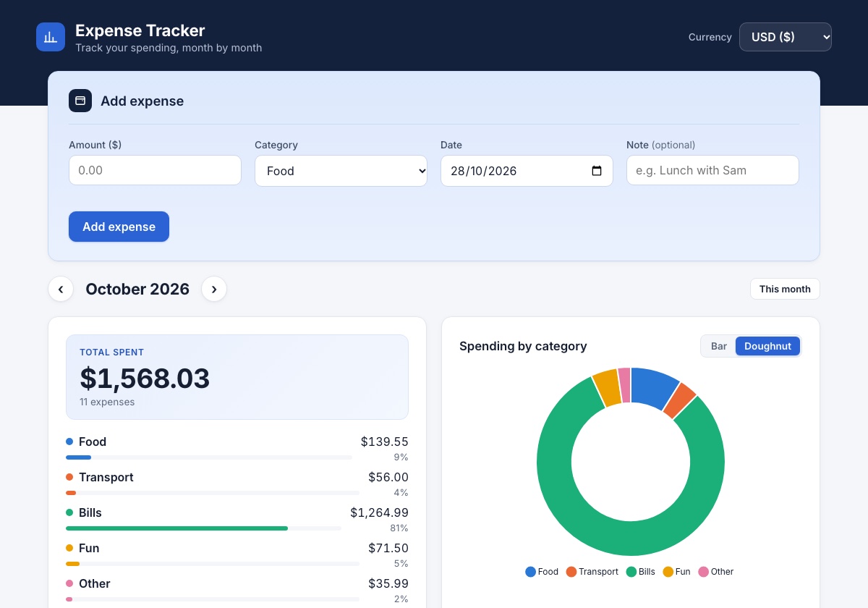Click the green dot beside Bills category row

click(x=69, y=512)
